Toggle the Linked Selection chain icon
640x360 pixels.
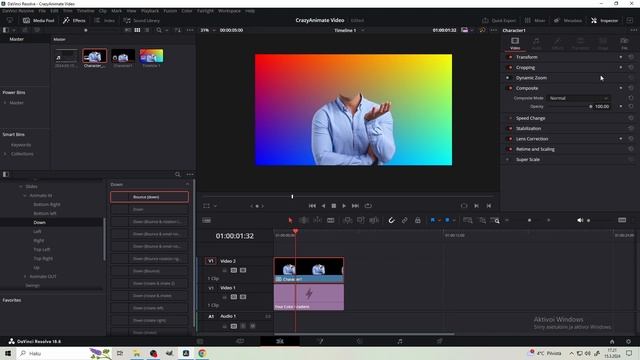(x=404, y=220)
